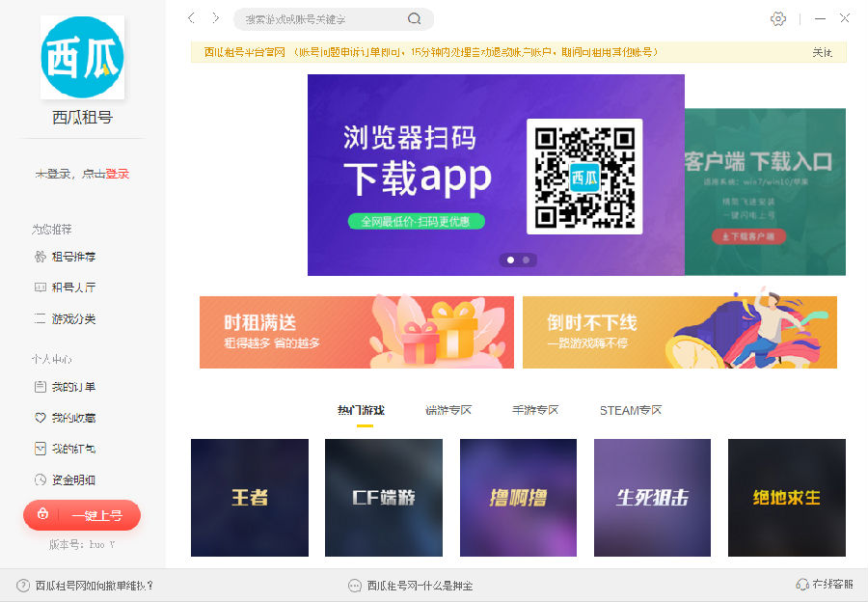Click the chat bubble icon in footer
868x602 pixels.
coord(355,586)
